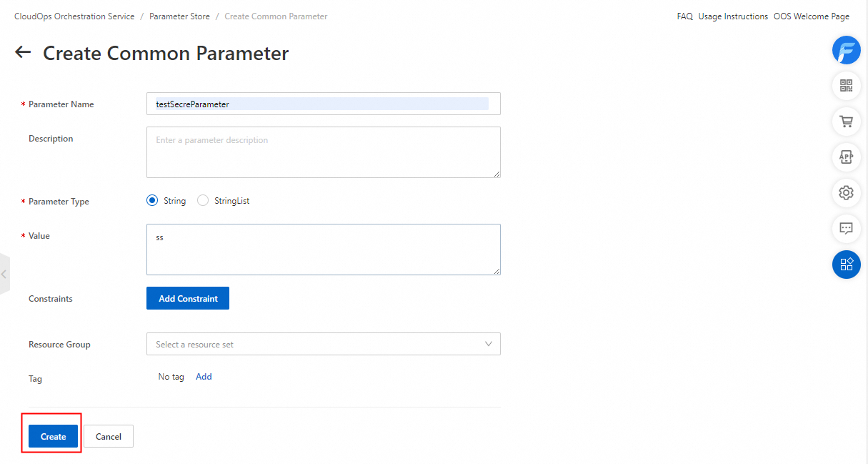868x464 pixels.
Task: Go to CloudOps Orchestration Service breadcrumb
Action: [74, 16]
